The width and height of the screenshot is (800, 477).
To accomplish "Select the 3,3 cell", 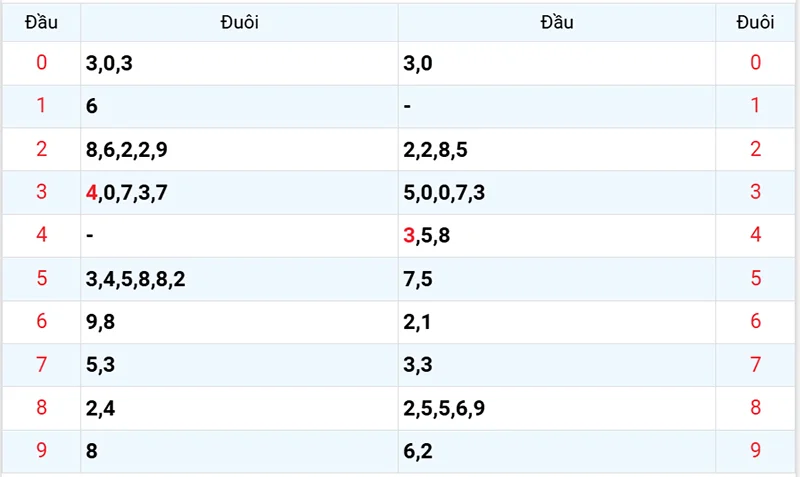I will point(418,365).
